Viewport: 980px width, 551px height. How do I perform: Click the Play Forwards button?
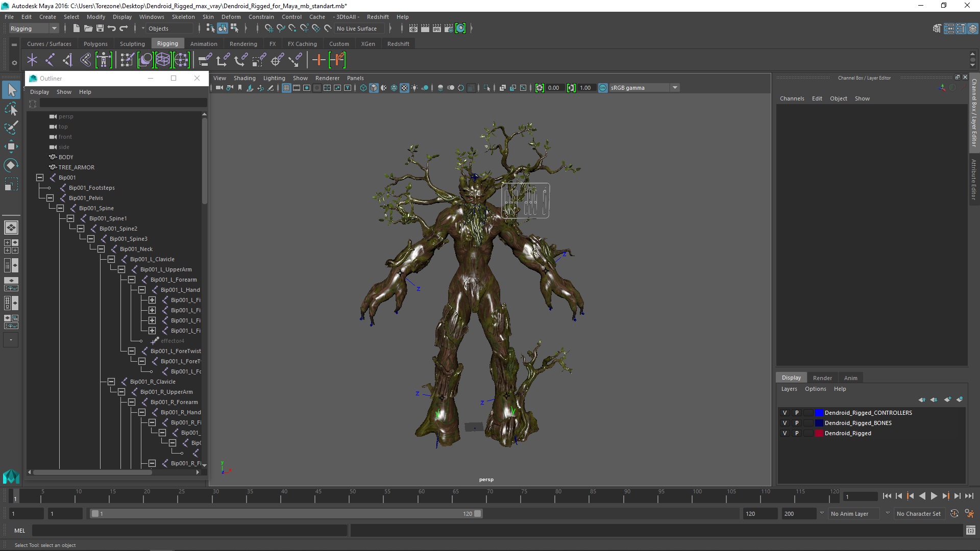click(934, 496)
